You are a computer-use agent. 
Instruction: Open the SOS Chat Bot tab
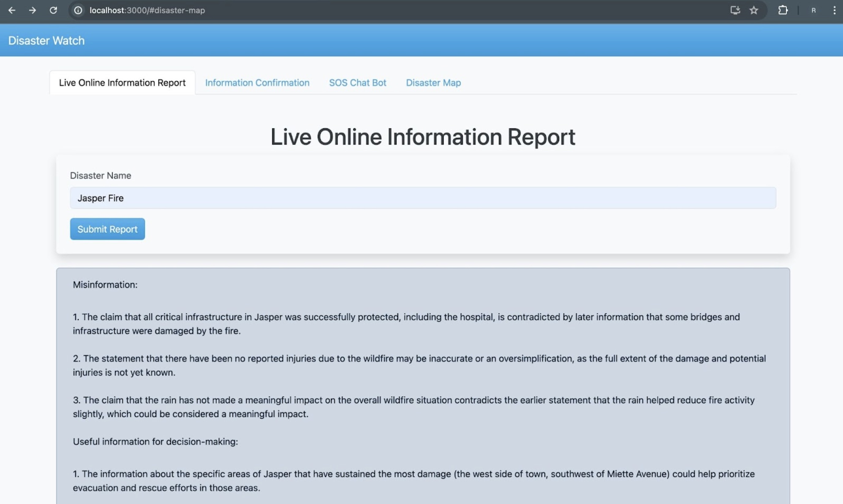357,83
